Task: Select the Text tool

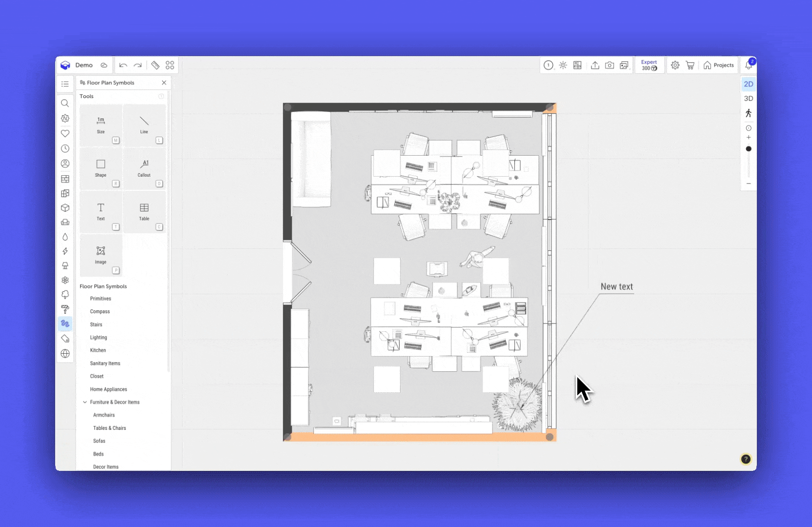Action: point(101,212)
